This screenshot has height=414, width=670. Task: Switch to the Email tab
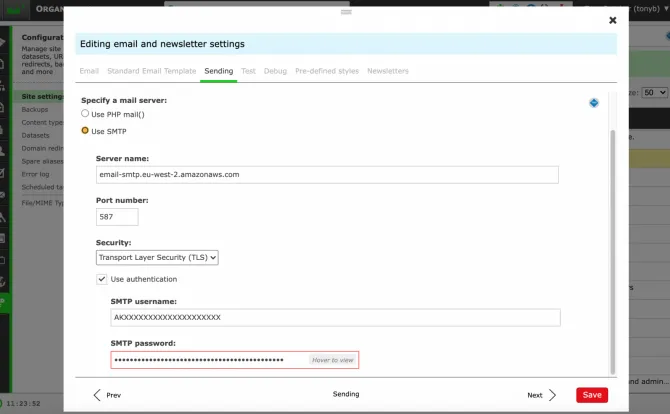coord(89,71)
